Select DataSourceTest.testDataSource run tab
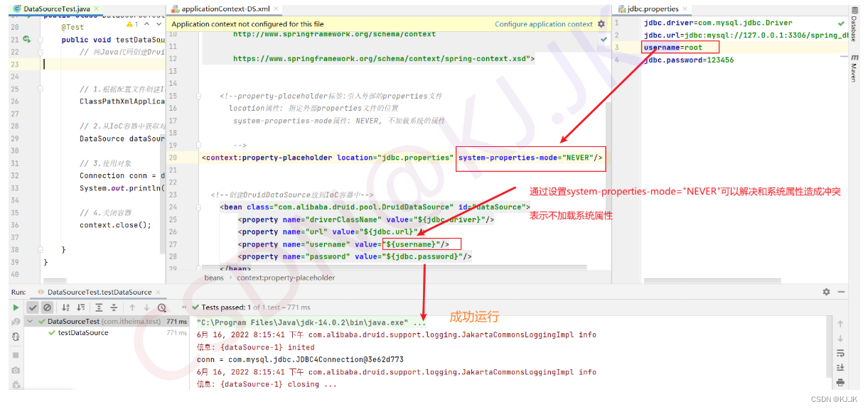 click(x=99, y=292)
